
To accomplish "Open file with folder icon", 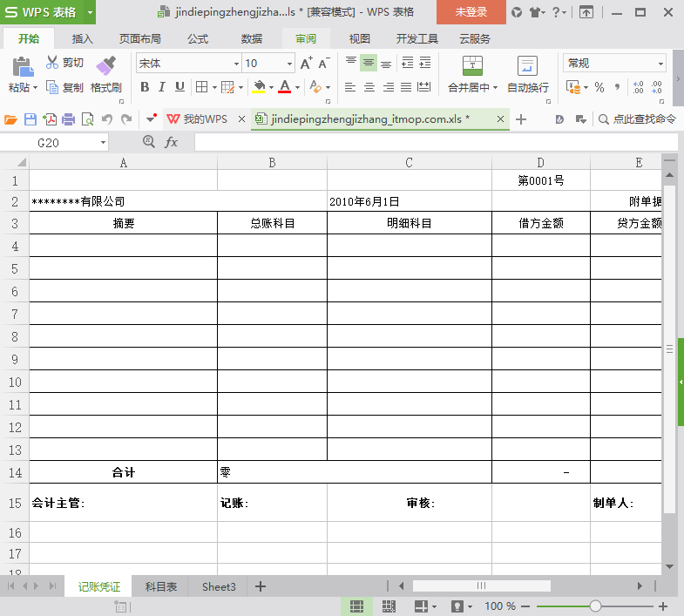I will pos(10,119).
